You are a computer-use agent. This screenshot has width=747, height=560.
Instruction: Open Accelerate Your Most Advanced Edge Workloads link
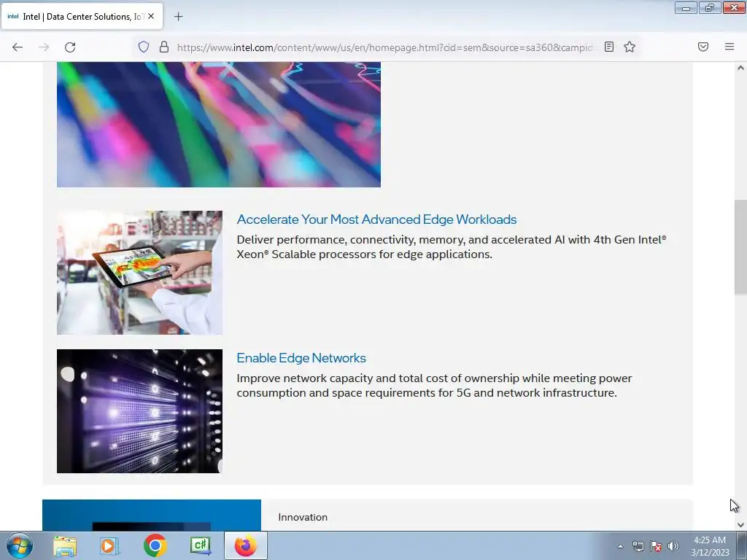pyautogui.click(x=376, y=219)
